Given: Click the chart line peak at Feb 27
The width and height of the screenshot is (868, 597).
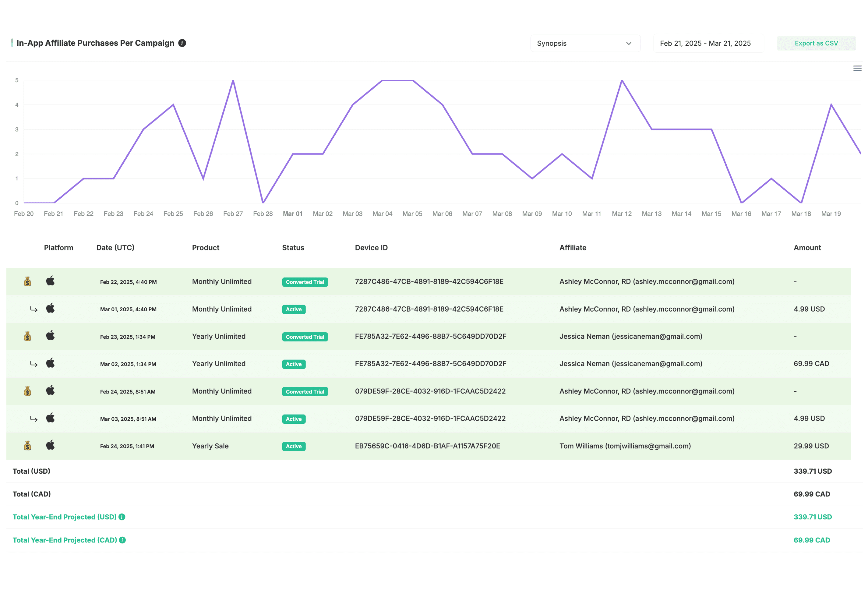Looking at the screenshot, I should tap(233, 80).
